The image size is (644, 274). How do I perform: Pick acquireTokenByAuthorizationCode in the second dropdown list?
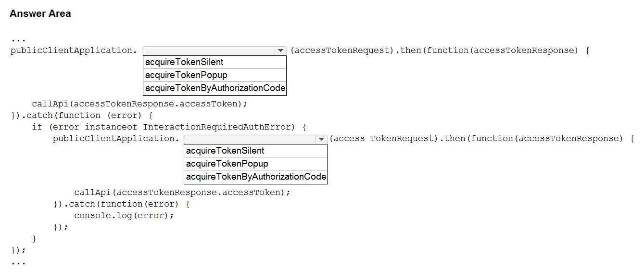255,177
